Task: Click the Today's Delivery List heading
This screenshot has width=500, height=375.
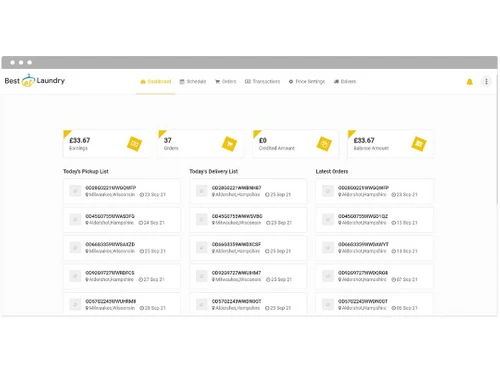Action: coord(214,171)
